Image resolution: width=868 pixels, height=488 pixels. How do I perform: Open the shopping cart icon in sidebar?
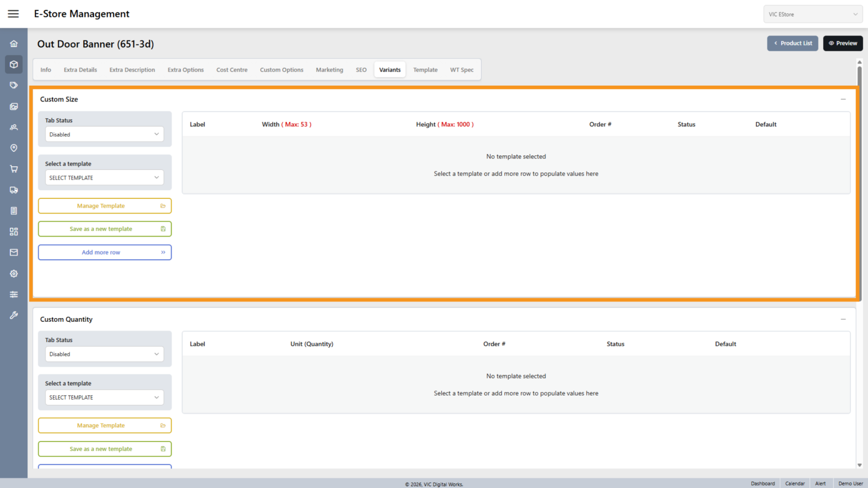[x=14, y=169]
